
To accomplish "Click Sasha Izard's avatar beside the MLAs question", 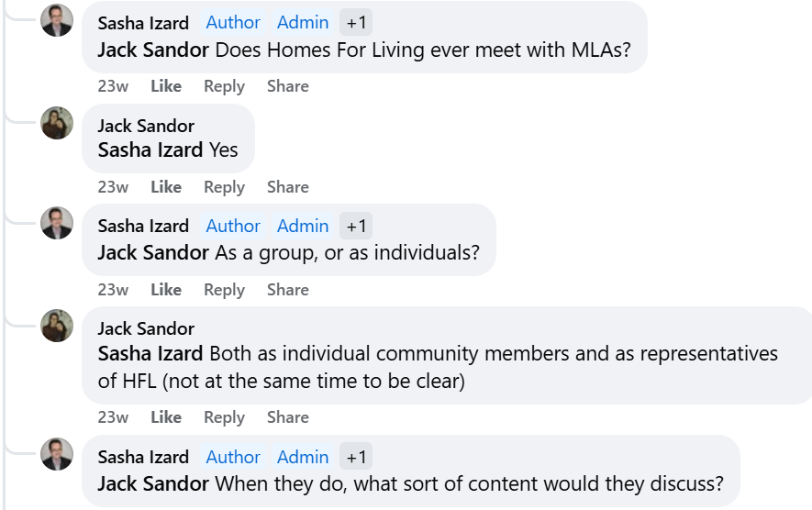I will point(57,20).
